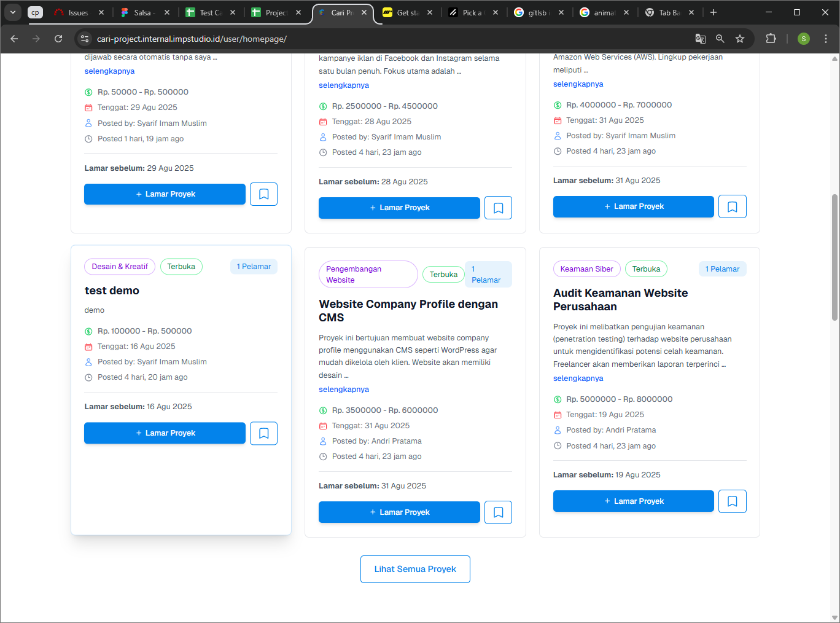The width and height of the screenshot is (840, 623).
Task: Open the browser zoom magnifier icon
Action: (x=720, y=39)
